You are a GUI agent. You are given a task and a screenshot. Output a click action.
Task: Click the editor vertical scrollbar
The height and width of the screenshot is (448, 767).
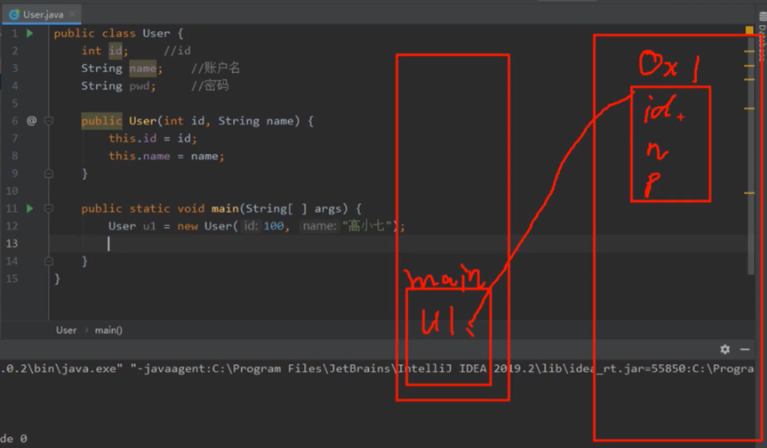[x=751, y=150]
